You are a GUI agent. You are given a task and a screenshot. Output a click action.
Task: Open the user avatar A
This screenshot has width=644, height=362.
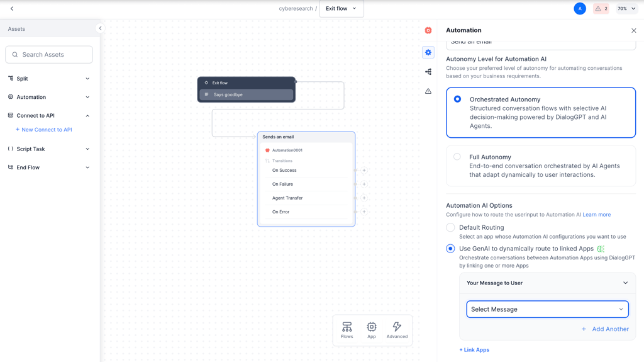click(580, 9)
